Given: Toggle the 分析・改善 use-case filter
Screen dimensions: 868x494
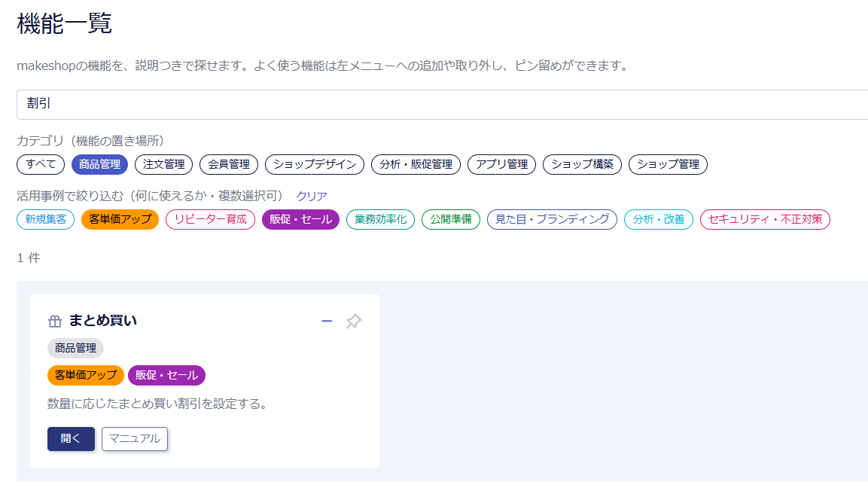Looking at the screenshot, I should [658, 219].
